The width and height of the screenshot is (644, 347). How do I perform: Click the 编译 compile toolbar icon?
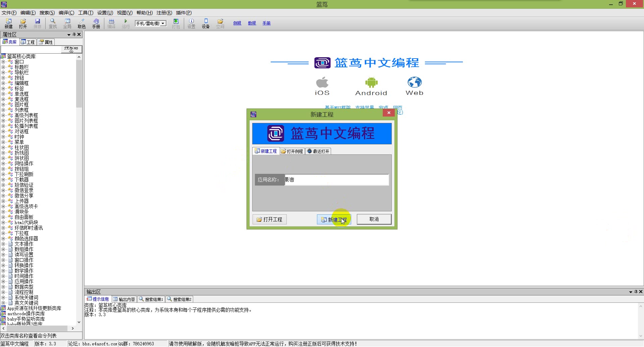pyautogui.click(x=111, y=23)
